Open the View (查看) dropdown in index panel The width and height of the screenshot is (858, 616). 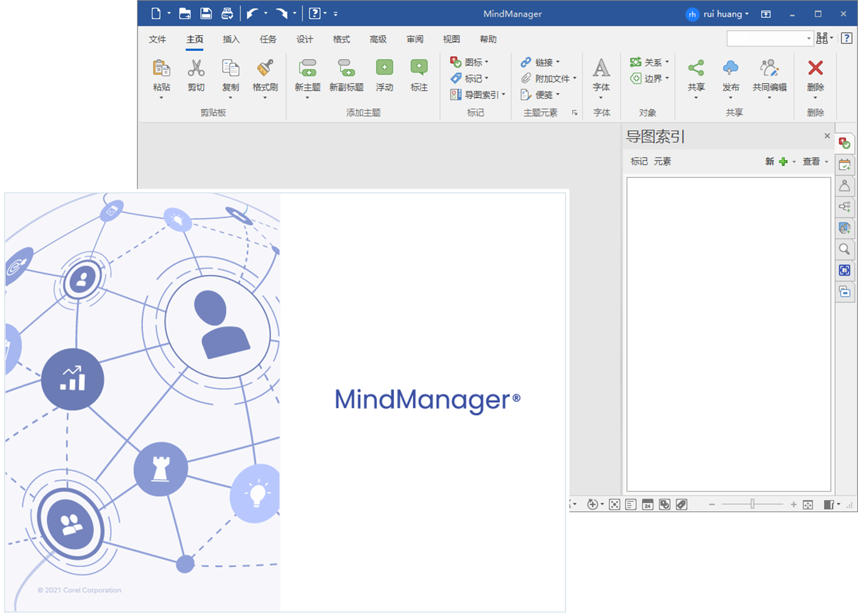point(815,161)
